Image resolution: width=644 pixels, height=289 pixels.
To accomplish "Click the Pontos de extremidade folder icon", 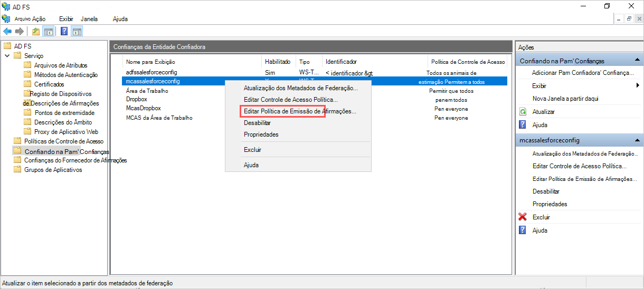I will pos(27,112).
